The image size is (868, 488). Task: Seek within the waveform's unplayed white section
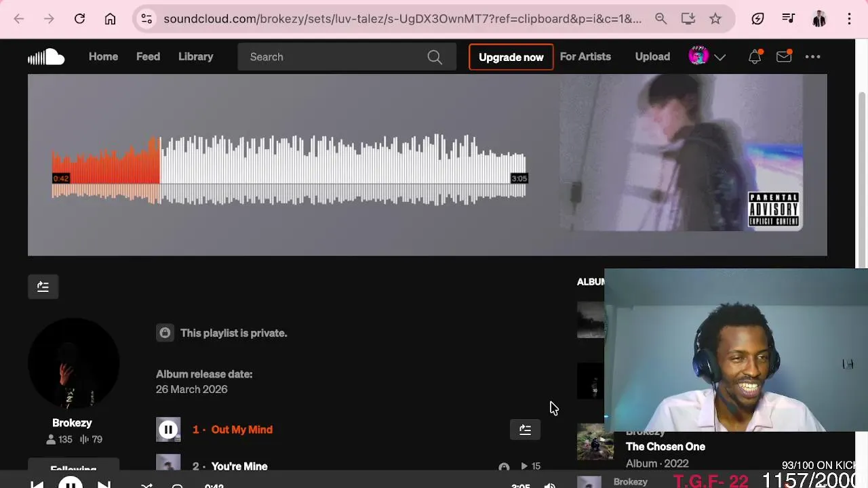[x=342, y=169]
